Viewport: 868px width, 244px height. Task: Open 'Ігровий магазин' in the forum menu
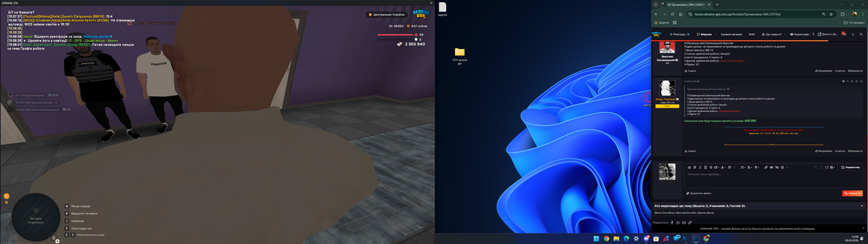pos(731,34)
